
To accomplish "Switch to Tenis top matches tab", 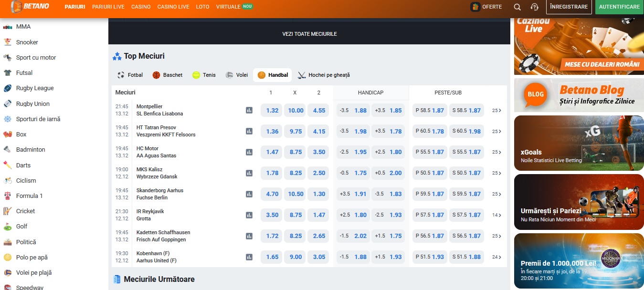I will point(204,75).
